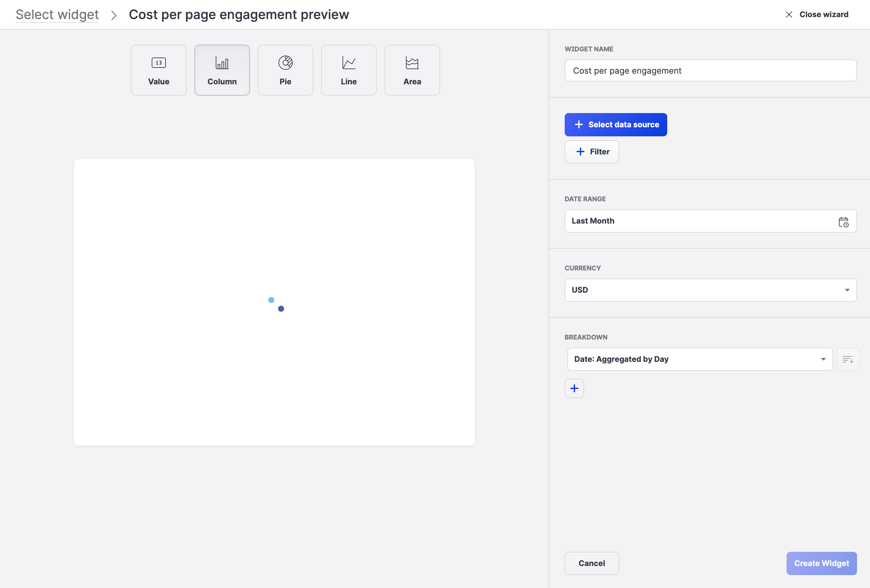Viewport: 870px width, 588px height.
Task: Click the X icon to close wizard
Action: tap(789, 15)
